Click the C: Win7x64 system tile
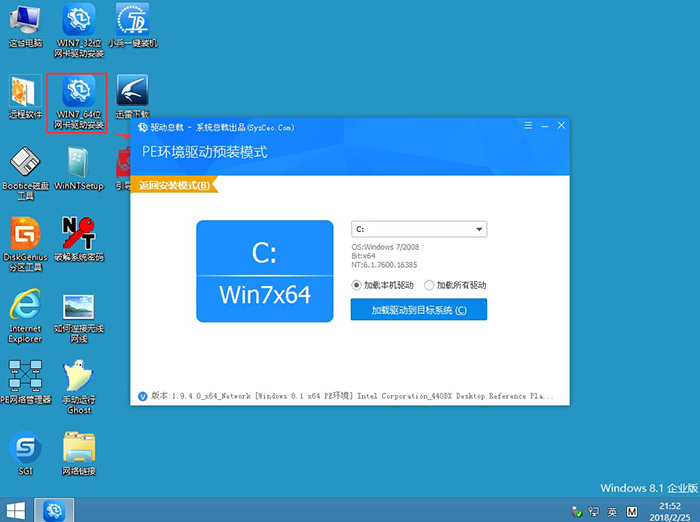 pos(264,271)
